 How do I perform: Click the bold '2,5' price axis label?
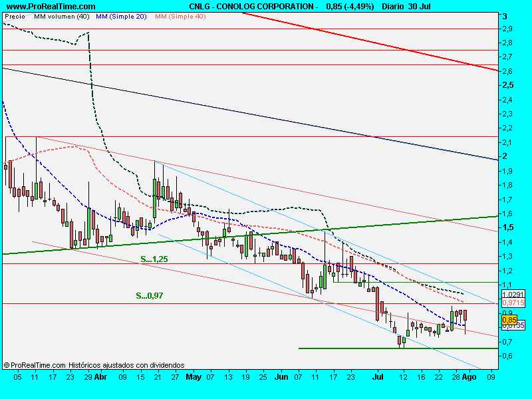tap(508, 85)
